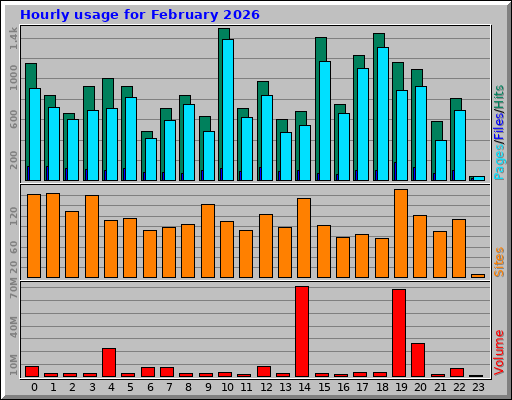Click the hour label '20' on the x-axis
This screenshot has height=400, width=512.
[420, 387]
